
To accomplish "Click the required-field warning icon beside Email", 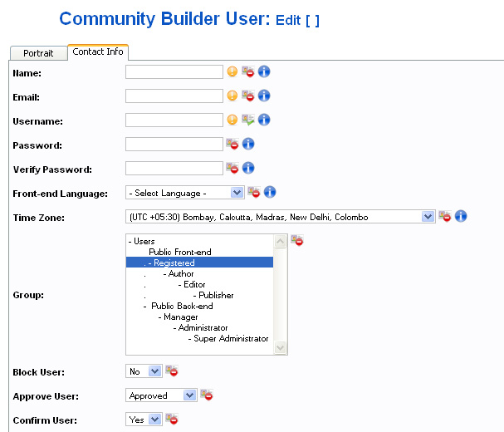I will (232, 96).
